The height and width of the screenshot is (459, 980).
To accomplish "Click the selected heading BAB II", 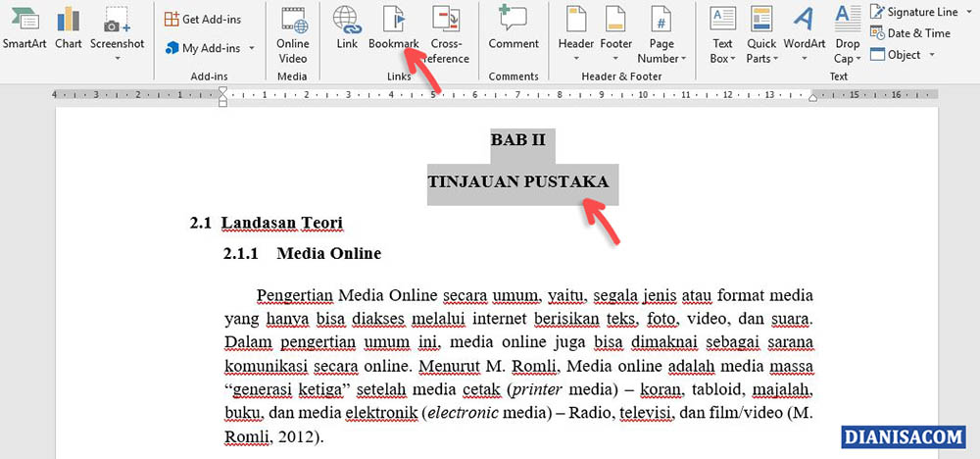I will (x=518, y=139).
